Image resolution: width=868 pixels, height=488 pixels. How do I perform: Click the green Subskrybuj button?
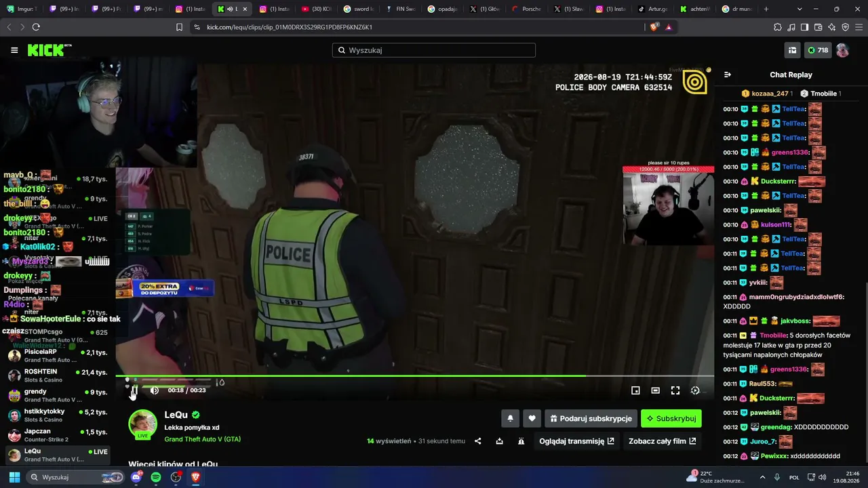coord(671,419)
